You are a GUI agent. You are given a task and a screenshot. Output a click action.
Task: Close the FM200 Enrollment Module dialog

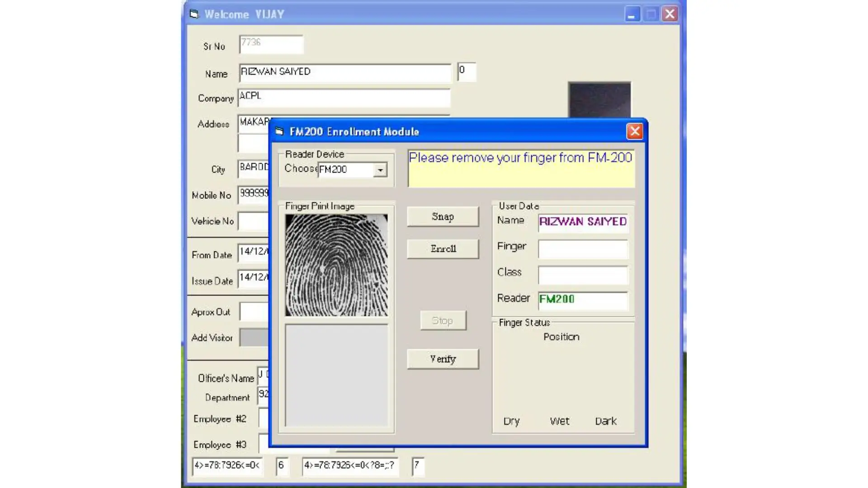[x=634, y=131]
